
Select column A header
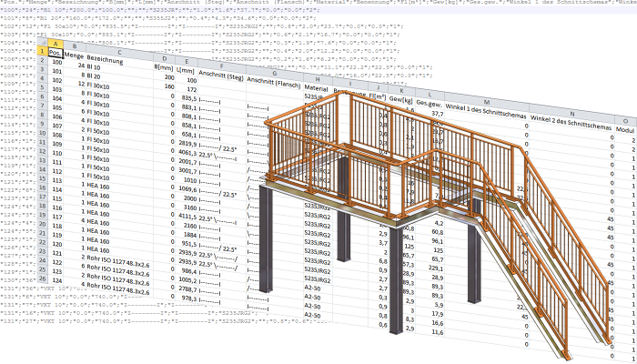pos(56,43)
